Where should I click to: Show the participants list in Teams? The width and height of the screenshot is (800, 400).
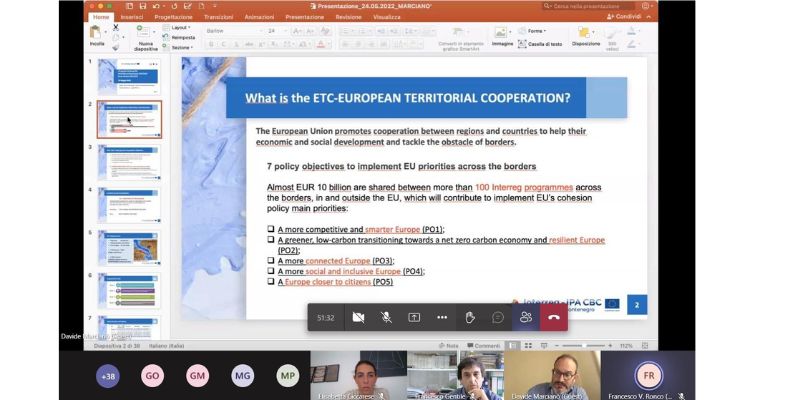[x=526, y=317]
